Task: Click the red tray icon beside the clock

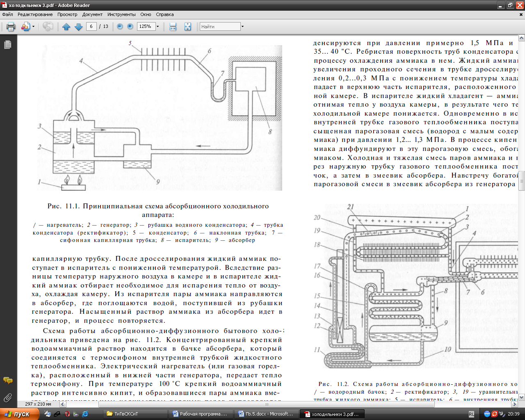Action: (x=495, y=414)
